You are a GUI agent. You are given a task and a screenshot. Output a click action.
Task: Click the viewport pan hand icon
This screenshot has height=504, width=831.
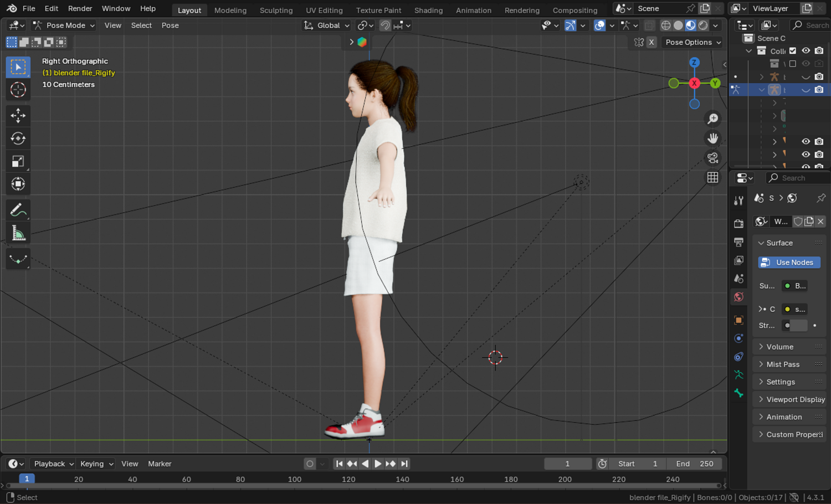(713, 138)
